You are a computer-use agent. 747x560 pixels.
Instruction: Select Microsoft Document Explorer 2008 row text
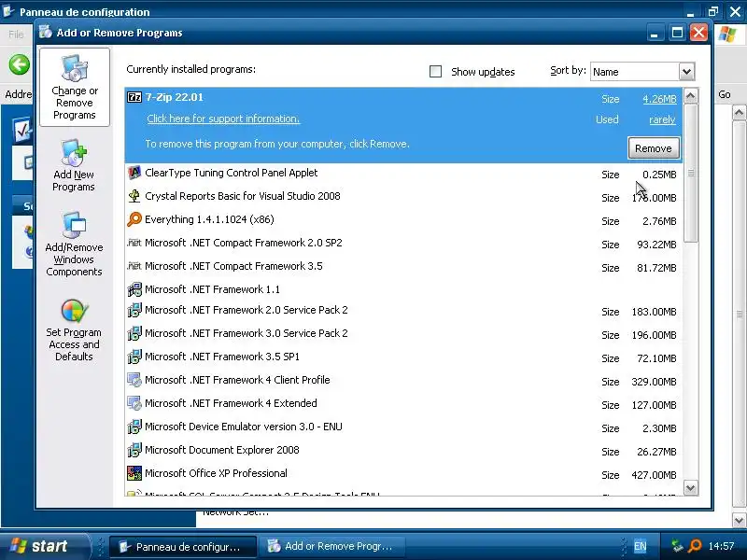tap(222, 450)
